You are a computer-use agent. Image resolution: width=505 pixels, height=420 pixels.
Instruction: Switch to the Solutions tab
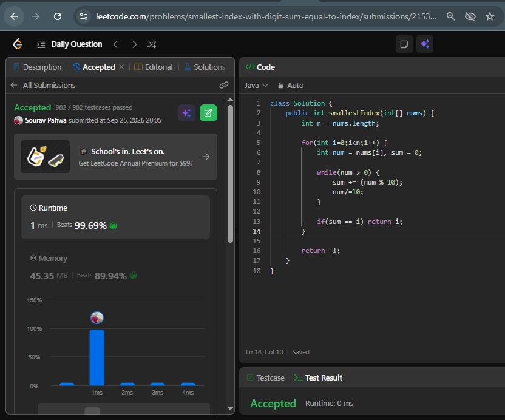pos(205,67)
